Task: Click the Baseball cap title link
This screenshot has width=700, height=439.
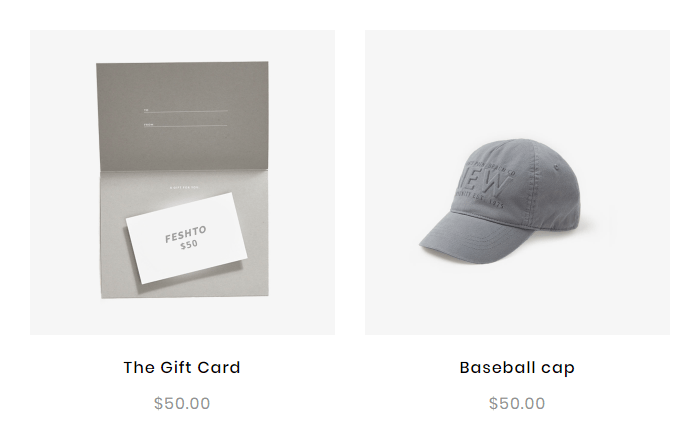Action: (x=517, y=368)
